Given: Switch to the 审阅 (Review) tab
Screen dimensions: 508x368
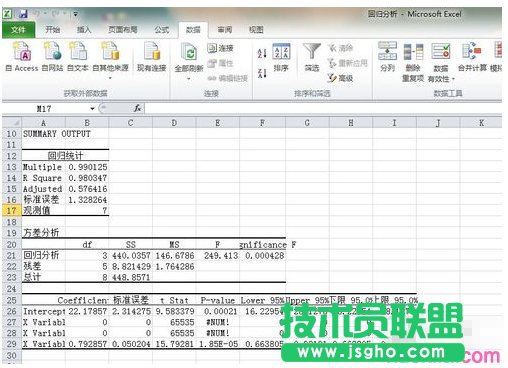Looking at the screenshot, I should (x=225, y=30).
